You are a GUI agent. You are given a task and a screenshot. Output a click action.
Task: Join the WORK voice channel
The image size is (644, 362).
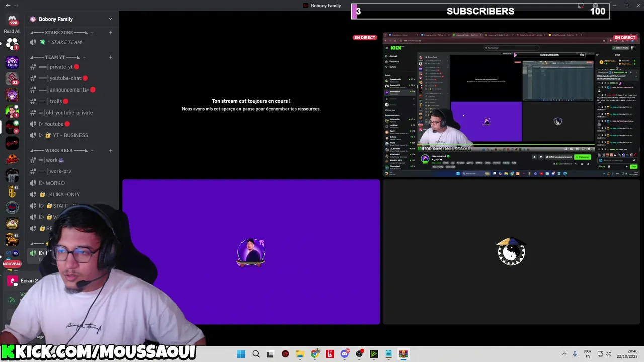[x=71, y=183]
